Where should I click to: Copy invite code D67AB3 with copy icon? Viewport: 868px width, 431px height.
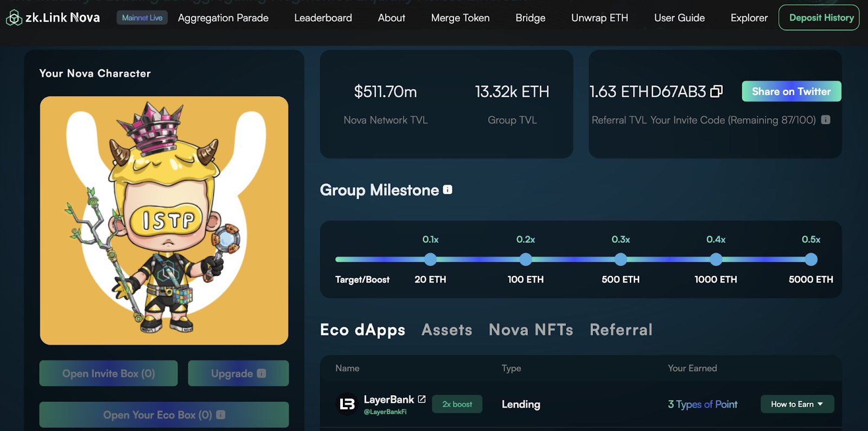[x=717, y=91]
